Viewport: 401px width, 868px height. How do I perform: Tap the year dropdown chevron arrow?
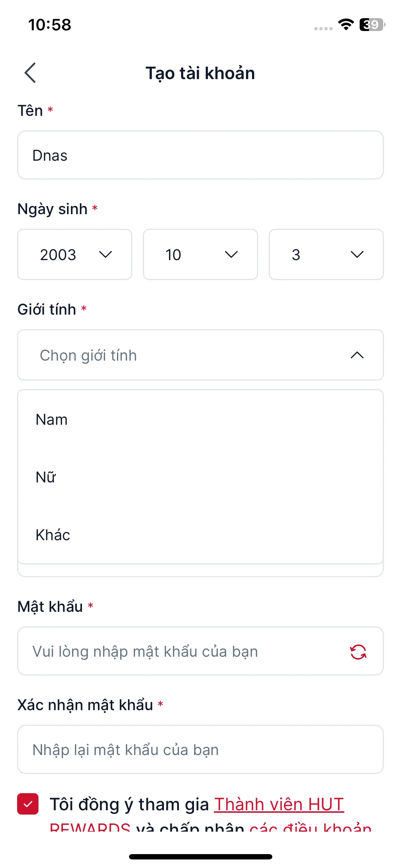[106, 254]
